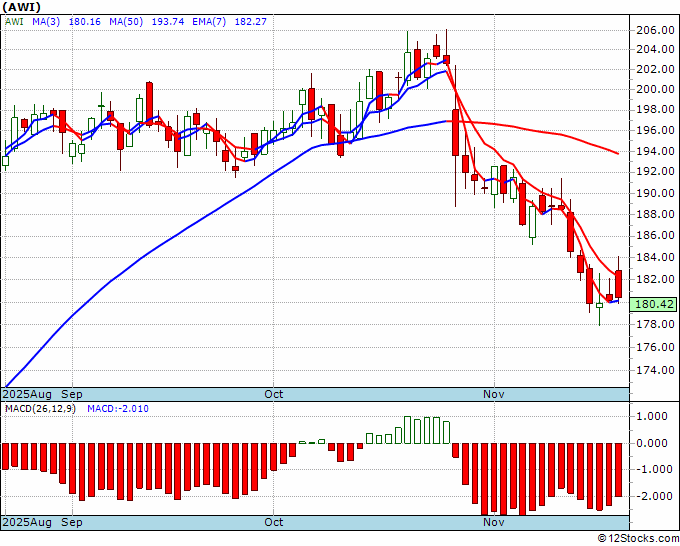Click the -1.000 MACD axis label
The height and width of the screenshot is (546, 680).
point(655,469)
